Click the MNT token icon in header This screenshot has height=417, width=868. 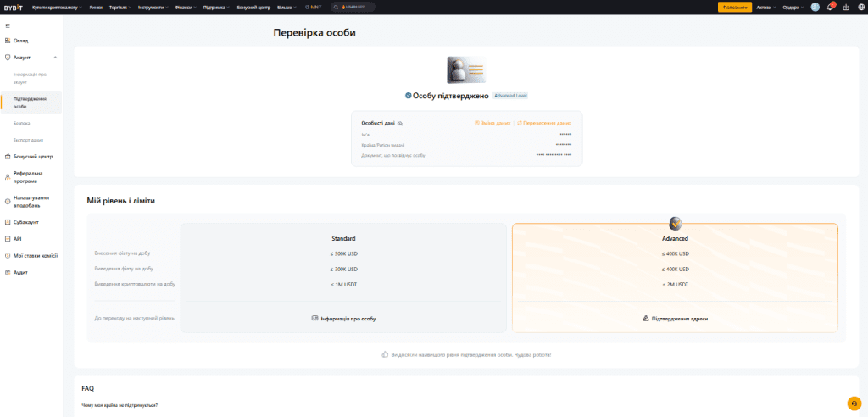(307, 7)
